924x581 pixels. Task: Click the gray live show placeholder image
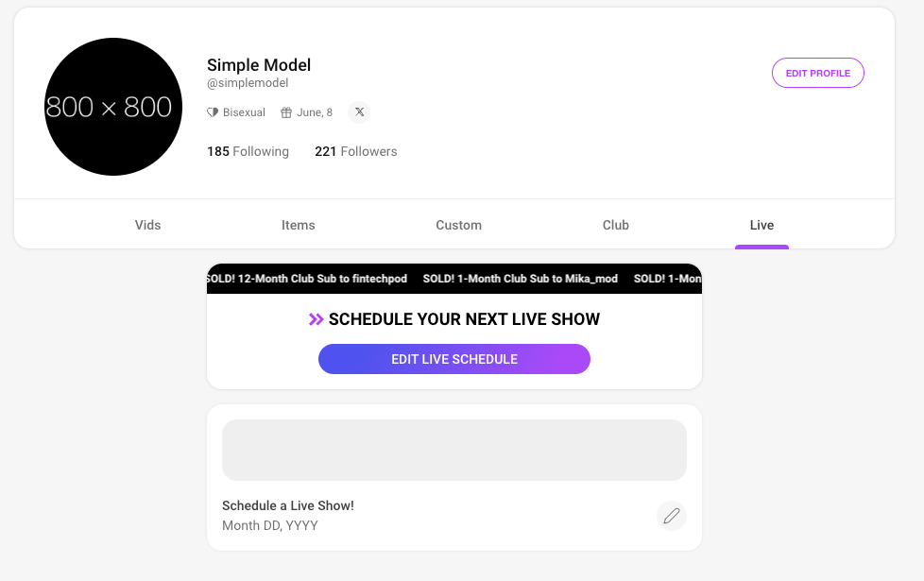pos(454,450)
